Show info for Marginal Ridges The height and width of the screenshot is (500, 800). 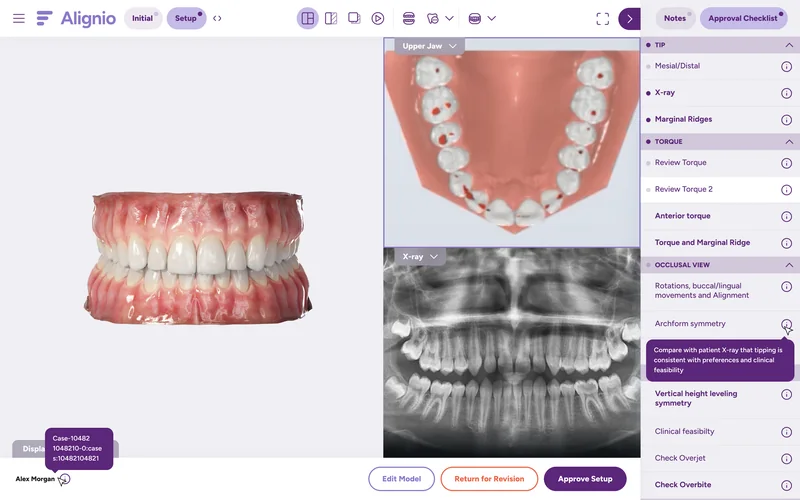[786, 120]
